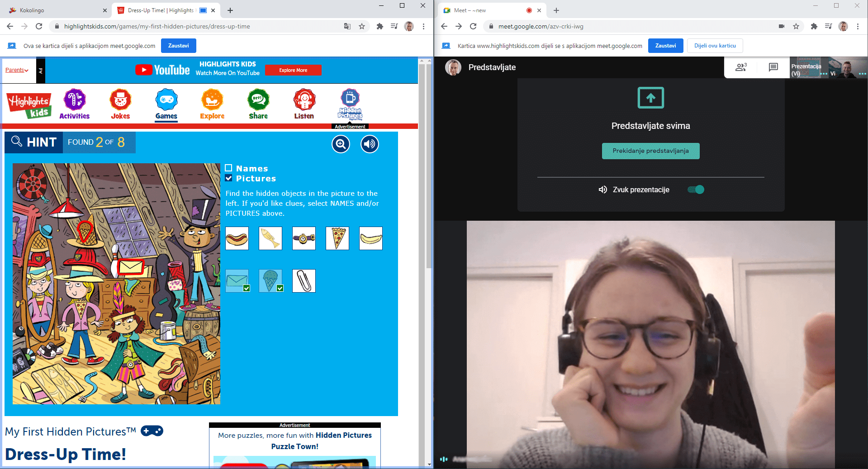Select the banana clue picture
This screenshot has width=868, height=469.
(x=371, y=238)
